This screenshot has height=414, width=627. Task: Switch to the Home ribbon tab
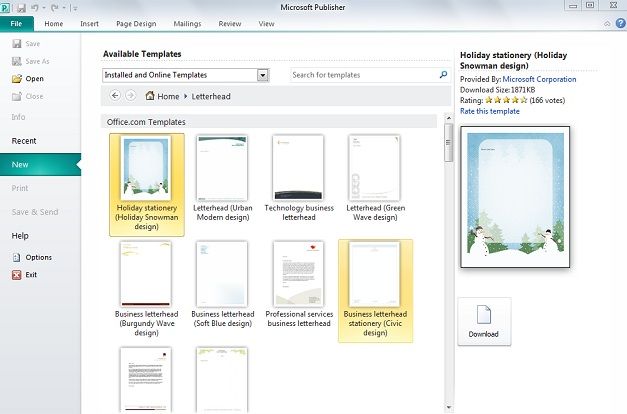click(x=54, y=24)
